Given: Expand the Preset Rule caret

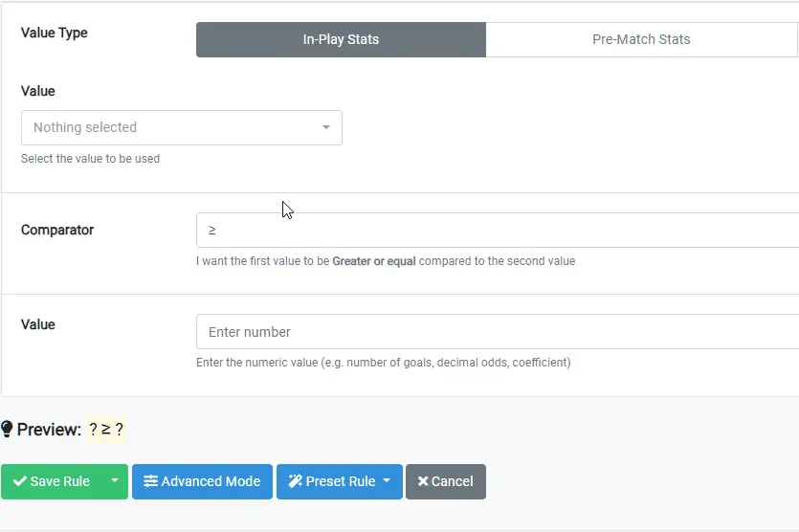Looking at the screenshot, I should (387, 481).
